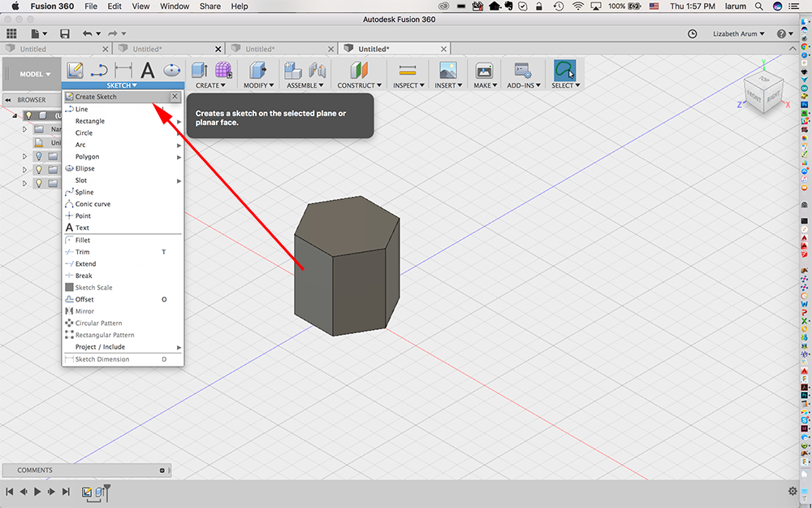812x508 pixels.
Task: Open the Window menu in menu bar
Action: click(x=175, y=7)
